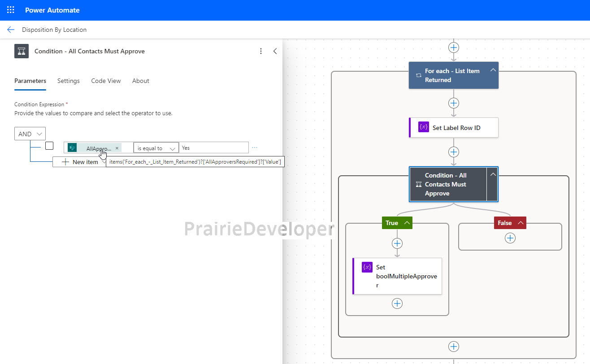Open the About tab

[140, 81]
